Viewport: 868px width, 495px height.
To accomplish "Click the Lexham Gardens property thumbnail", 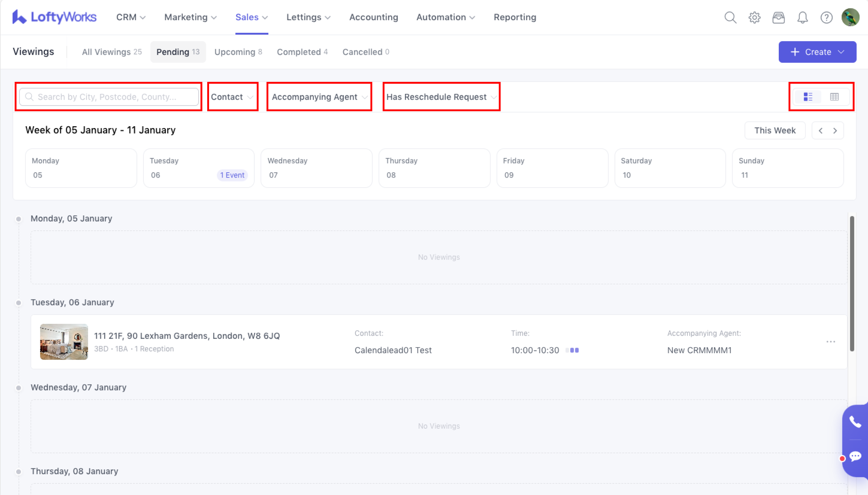I will tap(64, 342).
